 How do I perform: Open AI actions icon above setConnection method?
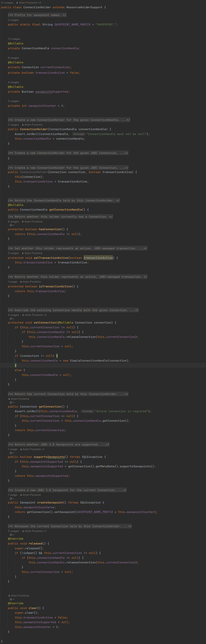(x=12, y=319)
